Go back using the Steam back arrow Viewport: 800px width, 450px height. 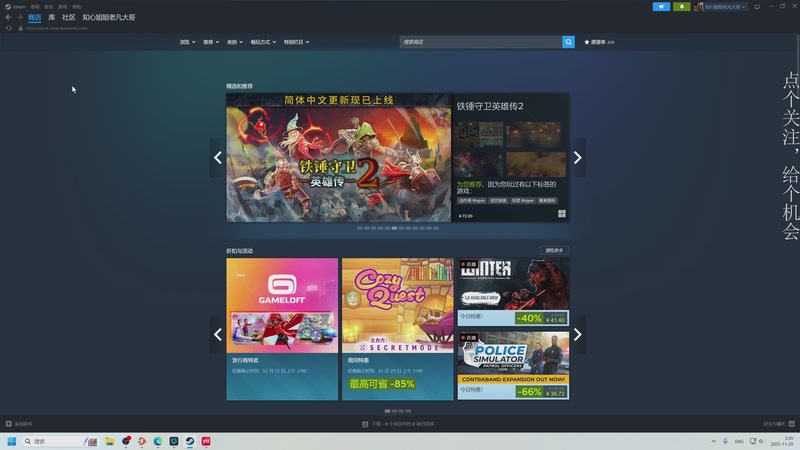click(x=8, y=17)
